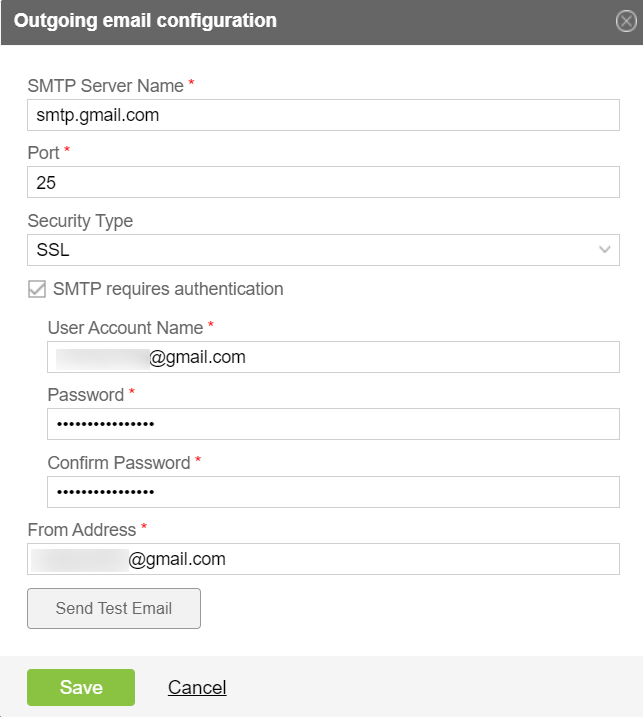This screenshot has width=643, height=717.
Task: Focus the Port field showing 25
Action: coord(323,182)
